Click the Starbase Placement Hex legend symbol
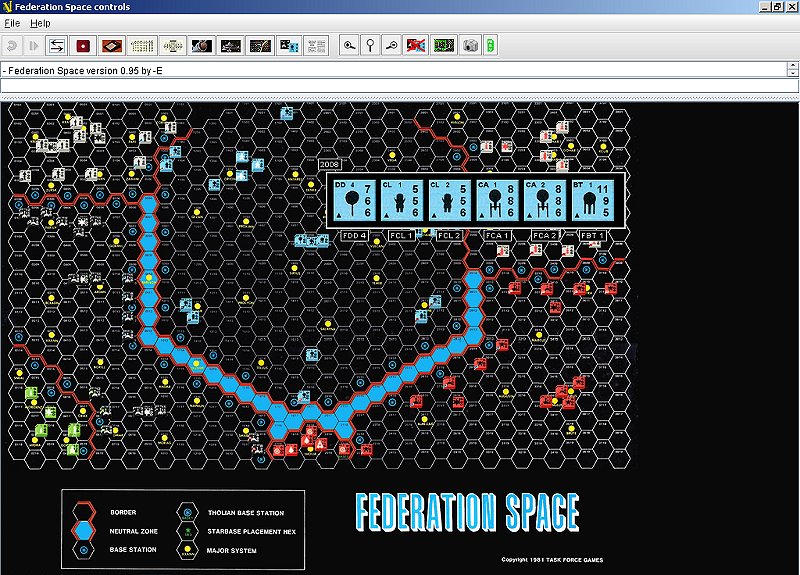Viewport: 800px width, 575px height. 187,531
